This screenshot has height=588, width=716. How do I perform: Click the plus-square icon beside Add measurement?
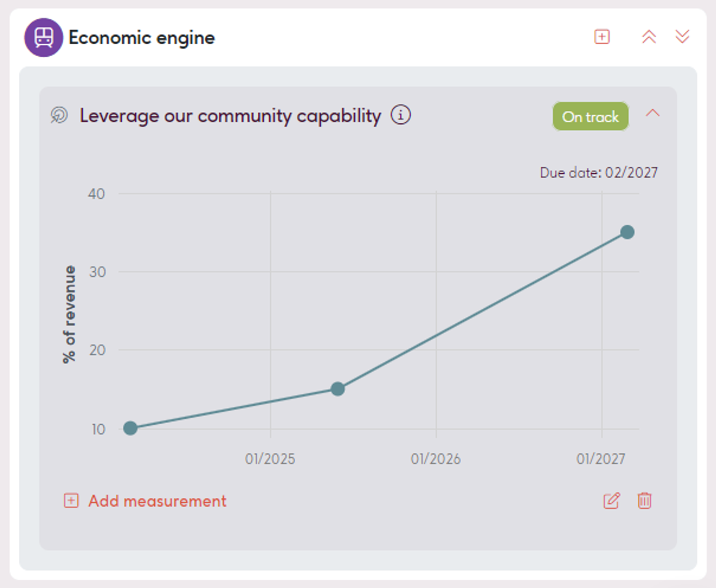click(71, 501)
